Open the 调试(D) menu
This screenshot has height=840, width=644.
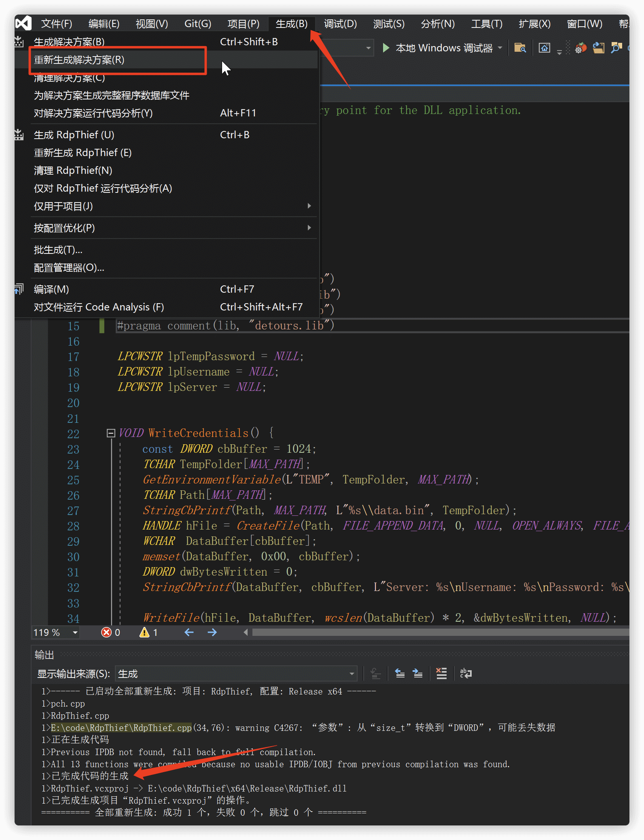coord(341,24)
